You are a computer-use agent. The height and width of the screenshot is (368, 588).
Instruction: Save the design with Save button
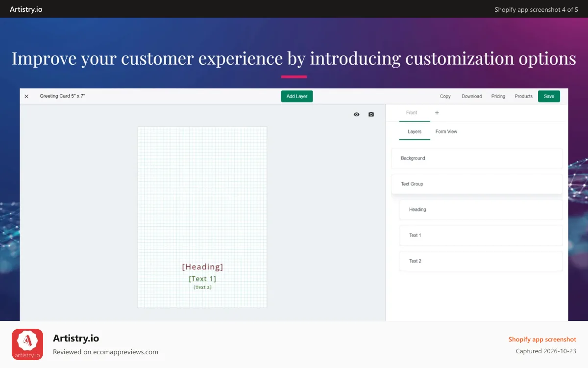click(549, 96)
